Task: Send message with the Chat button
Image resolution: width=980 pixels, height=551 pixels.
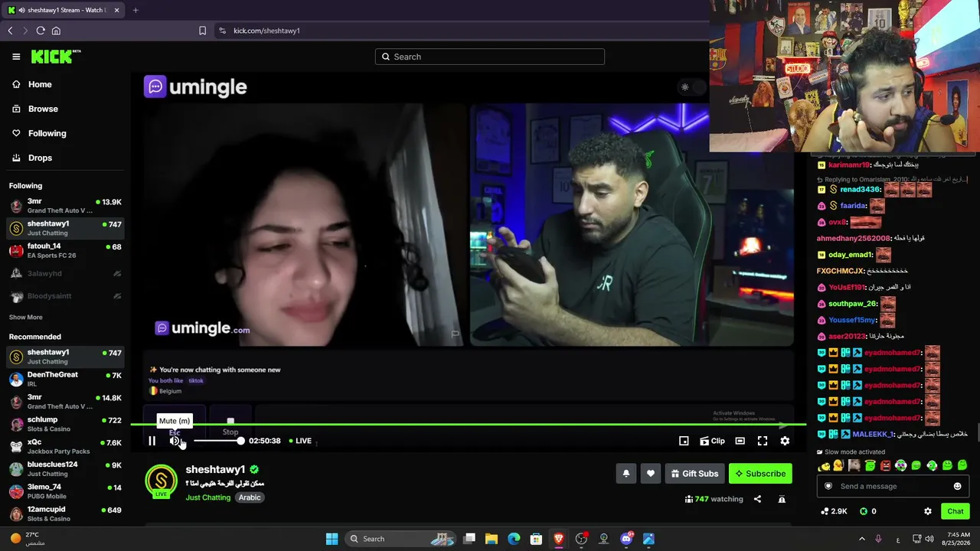Action: click(x=955, y=511)
